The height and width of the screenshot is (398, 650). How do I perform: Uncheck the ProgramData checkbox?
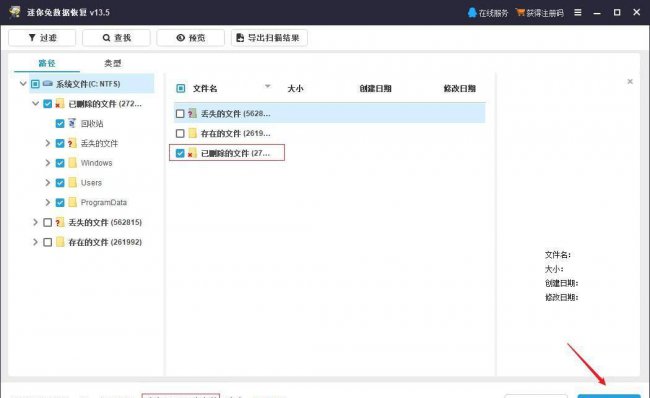click(60, 202)
